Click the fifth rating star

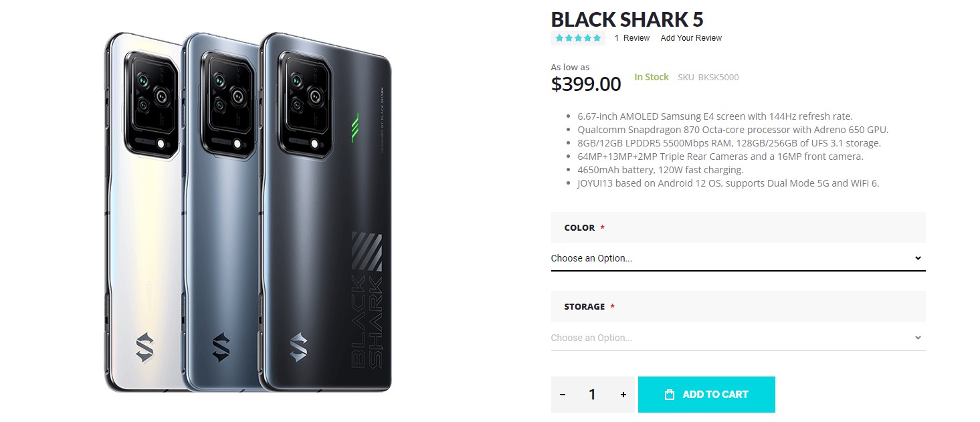595,38
